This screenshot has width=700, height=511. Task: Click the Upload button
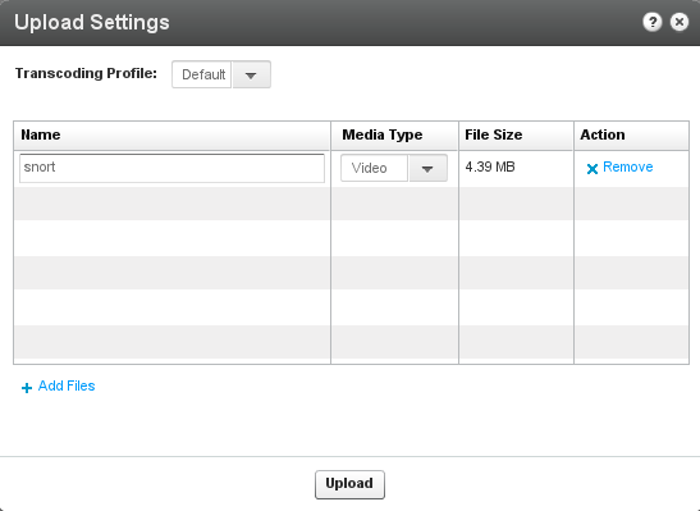350,484
